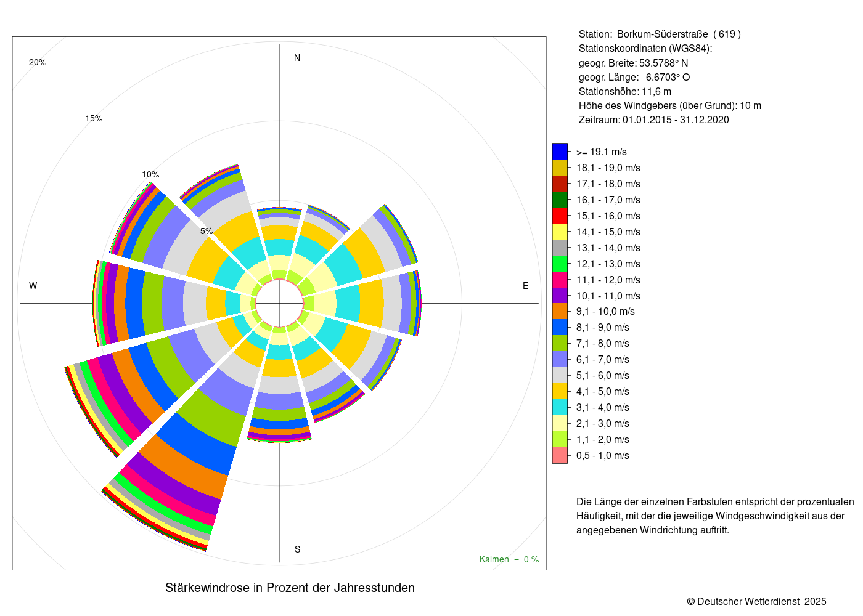
Task: Click the 5% ring label
Action: point(207,231)
